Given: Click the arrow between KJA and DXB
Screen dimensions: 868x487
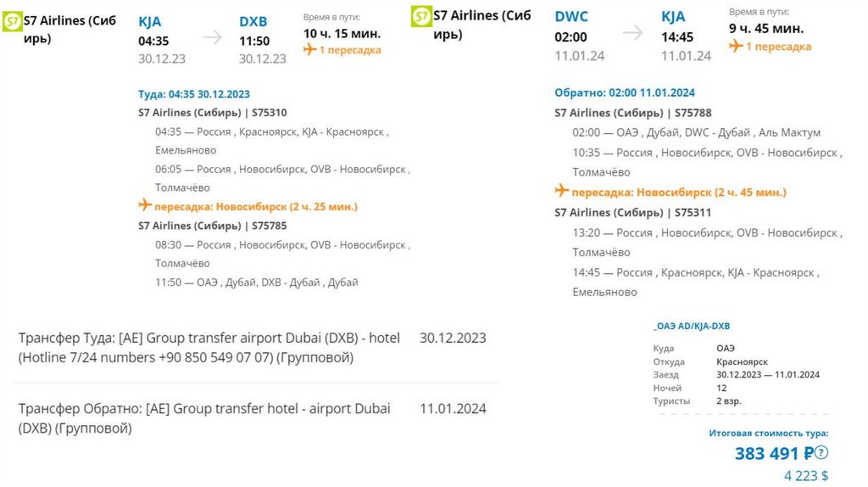Looking at the screenshot, I should click(212, 37).
